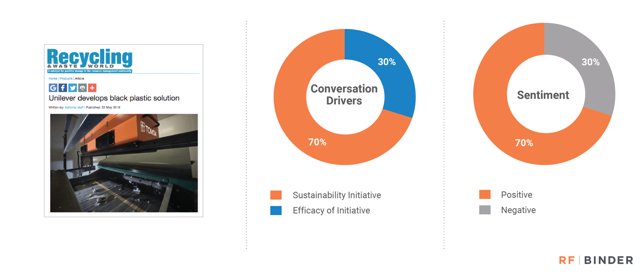644x274 pixels.
Task: Click the blue Efficacy of Initiative swatch
Action: (x=276, y=210)
